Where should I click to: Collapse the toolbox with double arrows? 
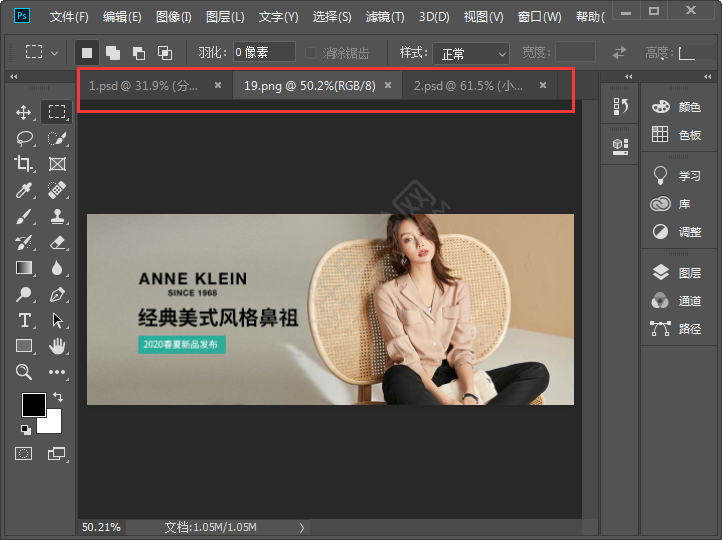coord(14,76)
